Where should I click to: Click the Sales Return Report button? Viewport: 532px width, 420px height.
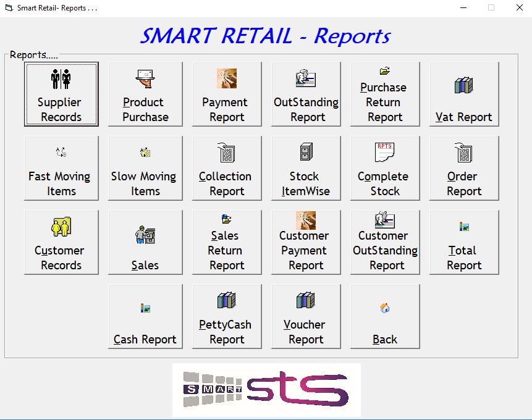pos(227,242)
